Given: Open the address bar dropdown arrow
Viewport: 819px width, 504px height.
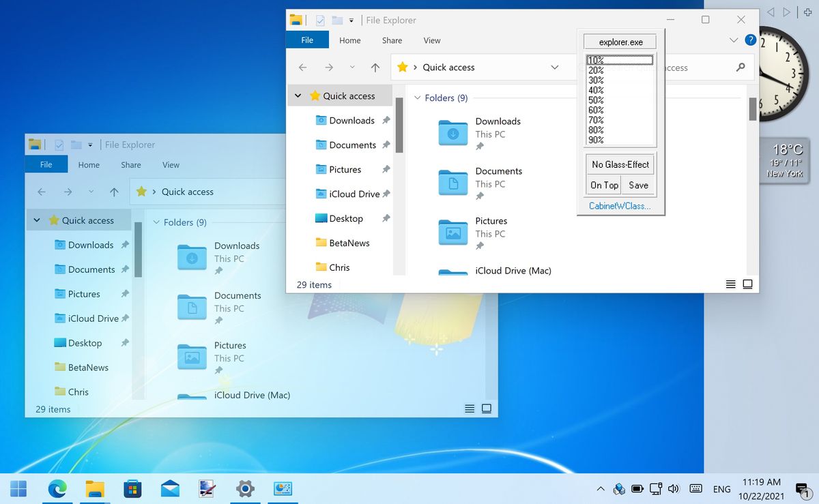Looking at the screenshot, I should [554, 67].
